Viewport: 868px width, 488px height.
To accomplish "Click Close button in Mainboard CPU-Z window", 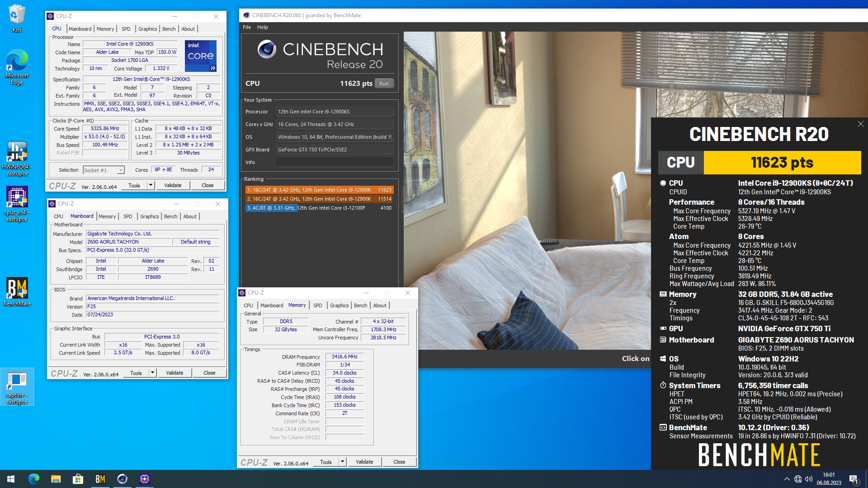I will coord(209,373).
